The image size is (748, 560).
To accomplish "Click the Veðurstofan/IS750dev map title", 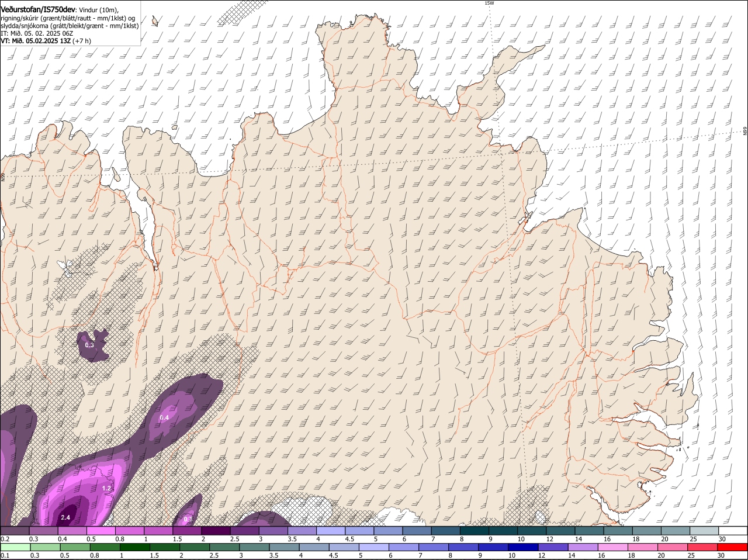I will pyautogui.click(x=38, y=10).
